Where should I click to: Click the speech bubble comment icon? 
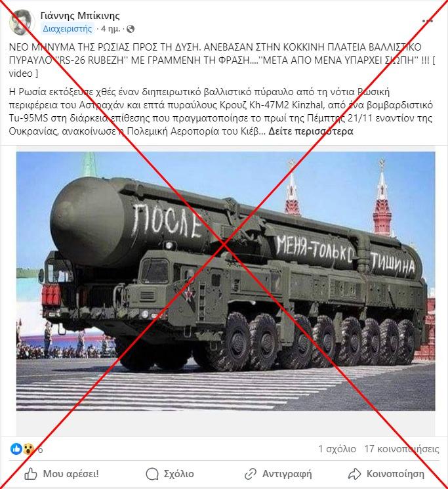(x=152, y=474)
